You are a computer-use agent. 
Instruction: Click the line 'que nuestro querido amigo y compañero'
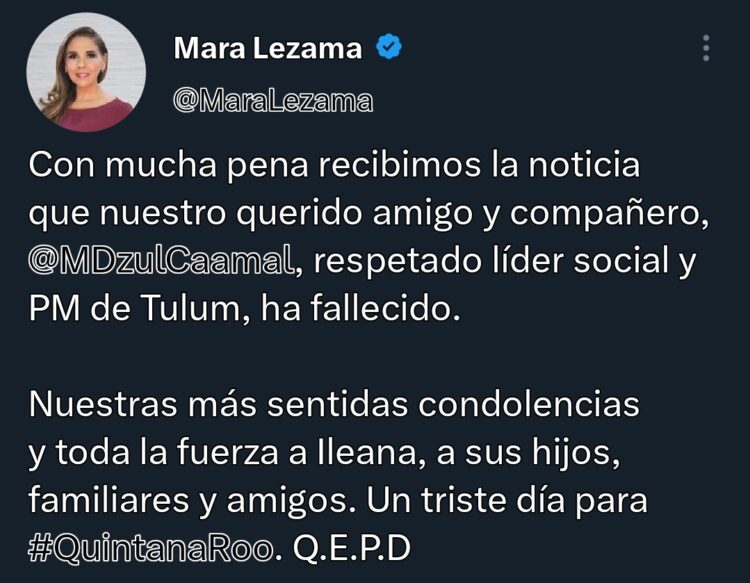pyautogui.click(x=369, y=214)
